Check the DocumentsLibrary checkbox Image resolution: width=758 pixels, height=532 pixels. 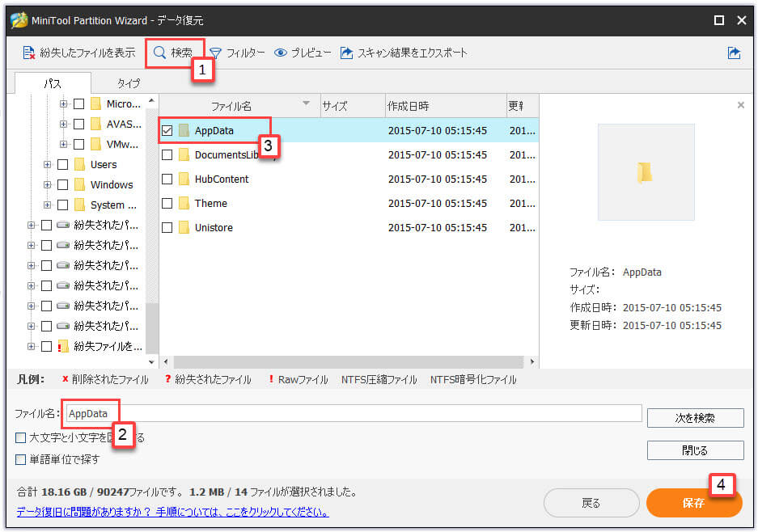(167, 154)
